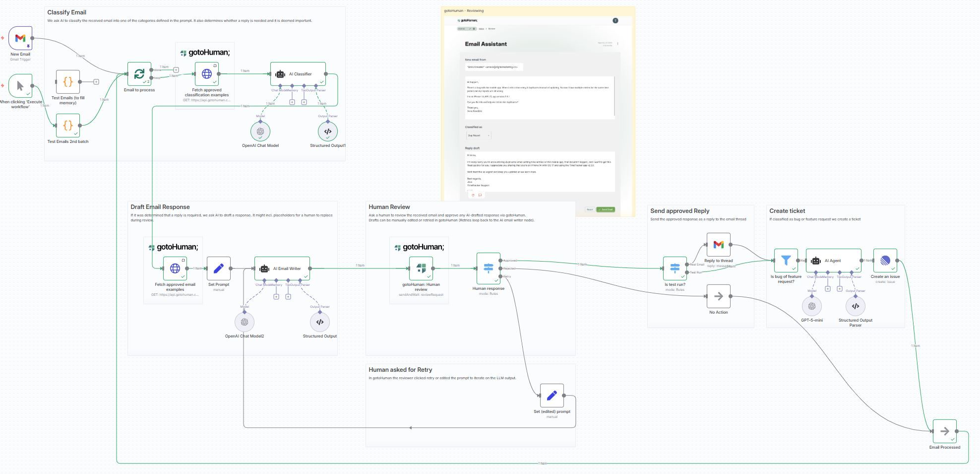The image size is (980, 474).
Task: Click plus connector after Test Emails (to fill memory)
Action: pyautogui.click(x=96, y=82)
